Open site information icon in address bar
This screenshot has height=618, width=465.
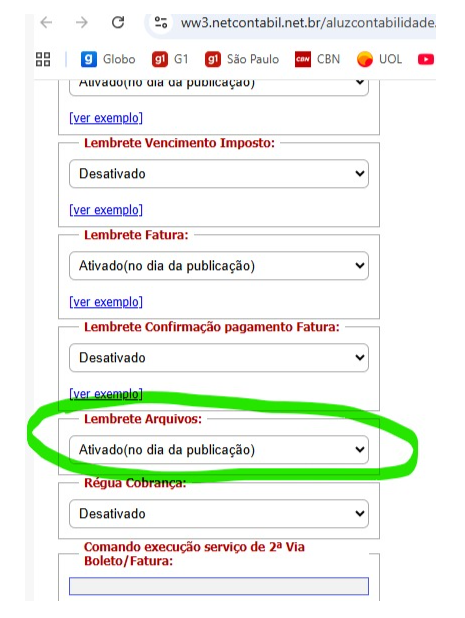pos(161,22)
